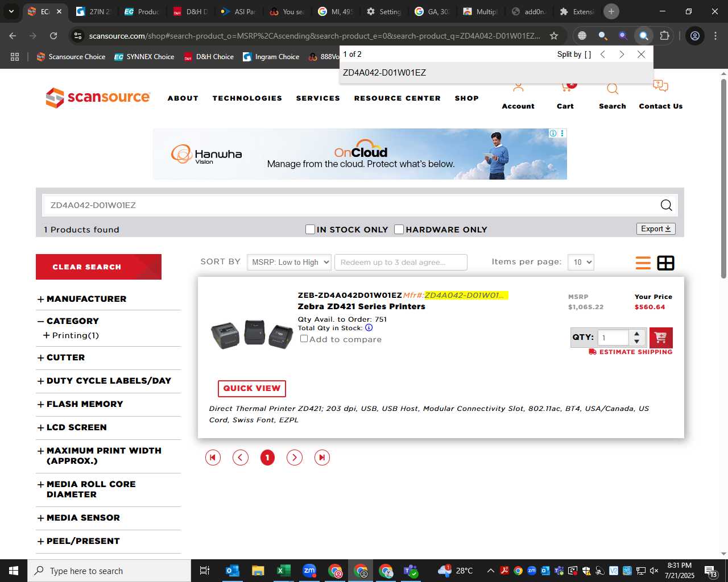
Task: Switch to the ASI Par browser tab
Action: point(239,11)
